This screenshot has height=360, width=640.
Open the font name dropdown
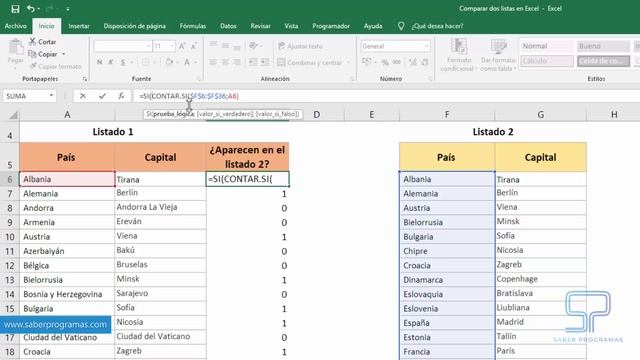click(x=148, y=46)
